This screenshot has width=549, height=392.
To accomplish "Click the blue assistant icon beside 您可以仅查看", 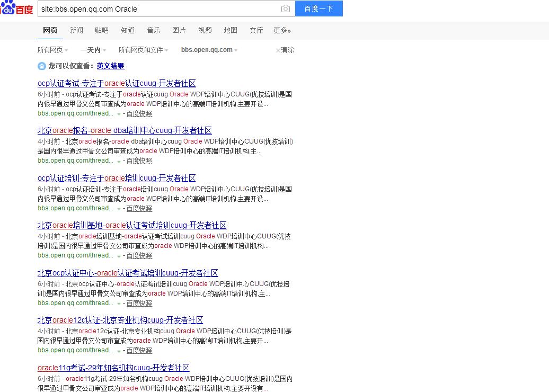I will pyautogui.click(x=41, y=66).
